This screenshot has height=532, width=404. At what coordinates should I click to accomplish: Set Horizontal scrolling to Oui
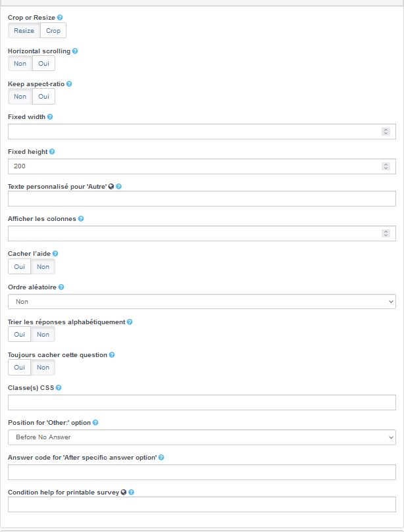(43, 63)
